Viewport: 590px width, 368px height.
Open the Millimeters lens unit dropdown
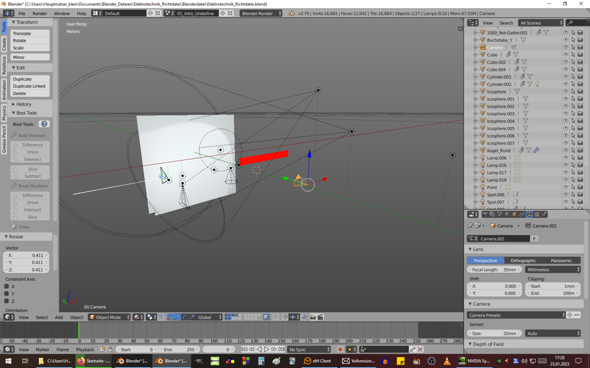[x=553, y=270]
